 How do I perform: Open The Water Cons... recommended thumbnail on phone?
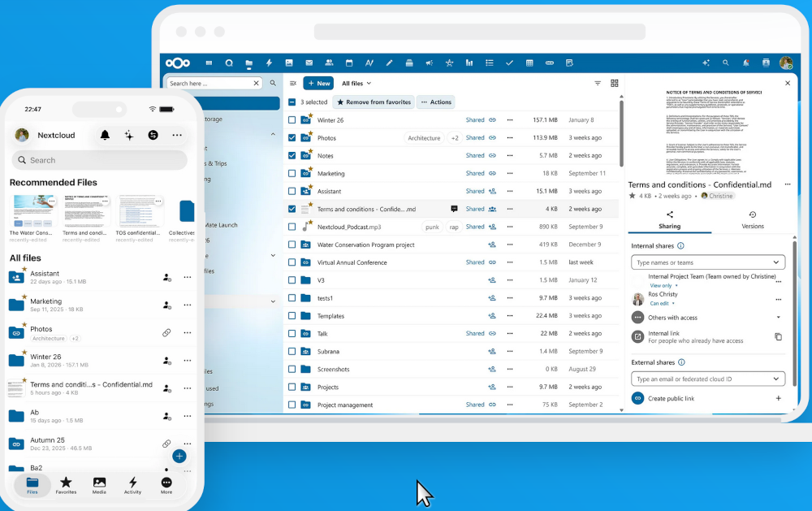click(x=32, y=211)
